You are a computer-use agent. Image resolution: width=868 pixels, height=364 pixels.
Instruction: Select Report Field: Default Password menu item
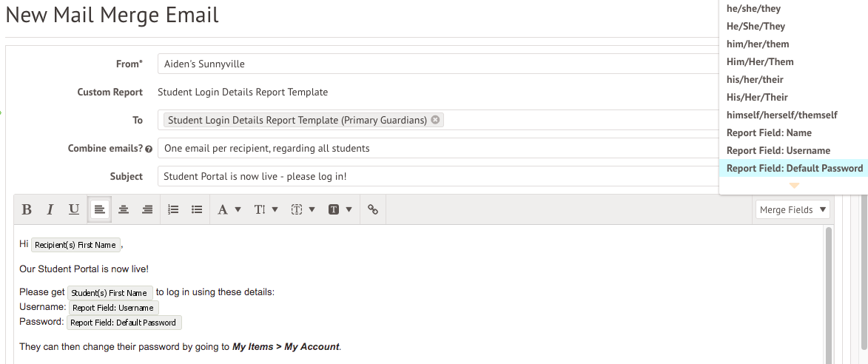pos(794,169)
